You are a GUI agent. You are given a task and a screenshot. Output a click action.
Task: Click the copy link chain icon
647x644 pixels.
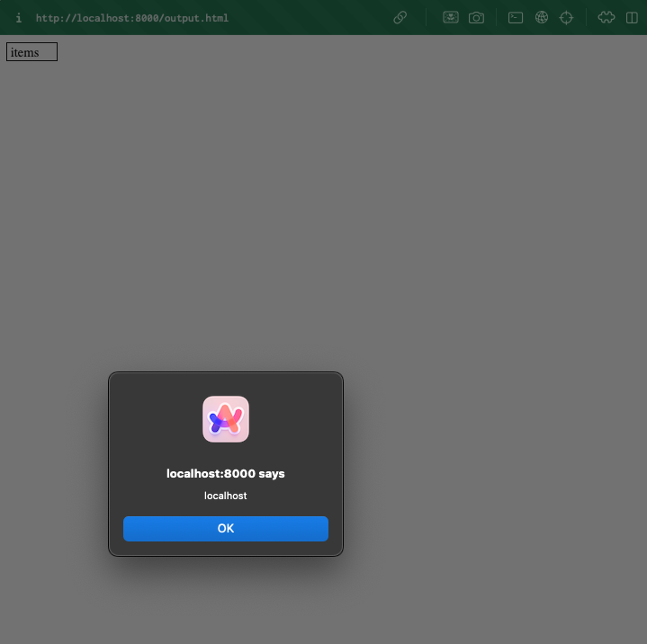point(400,18)
